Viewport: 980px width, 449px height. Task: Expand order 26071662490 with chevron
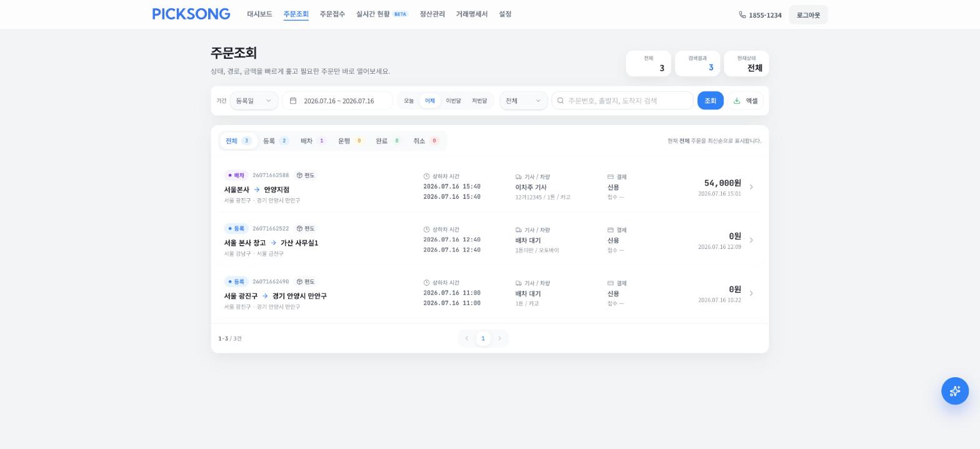751,293
